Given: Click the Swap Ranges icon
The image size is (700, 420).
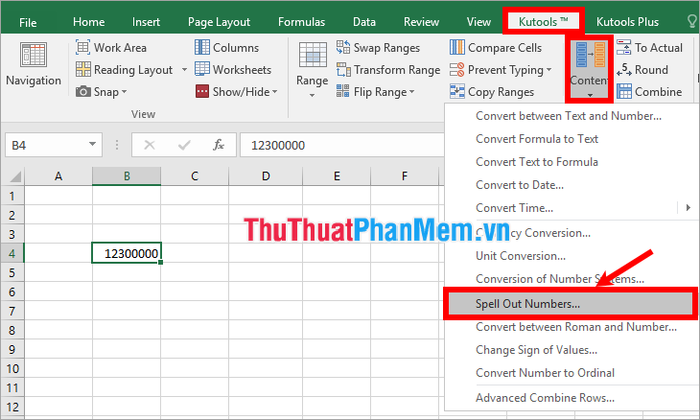Looking at the screenshot, I should point(343,47).
